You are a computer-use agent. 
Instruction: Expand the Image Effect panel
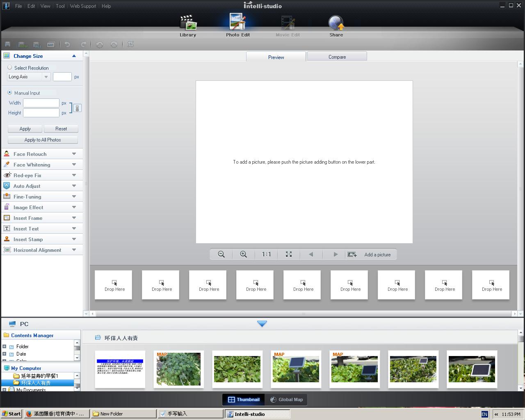click(x=74, y=207)
